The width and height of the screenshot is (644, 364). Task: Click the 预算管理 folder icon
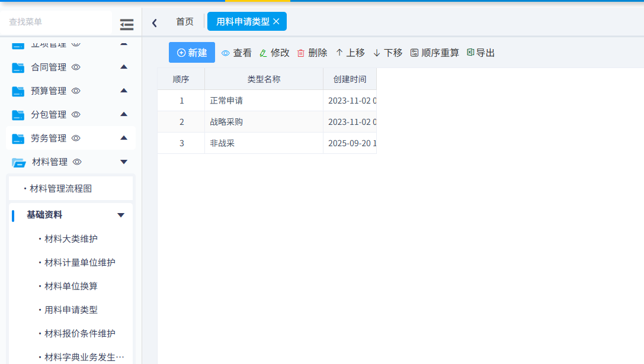coord(18,91)
